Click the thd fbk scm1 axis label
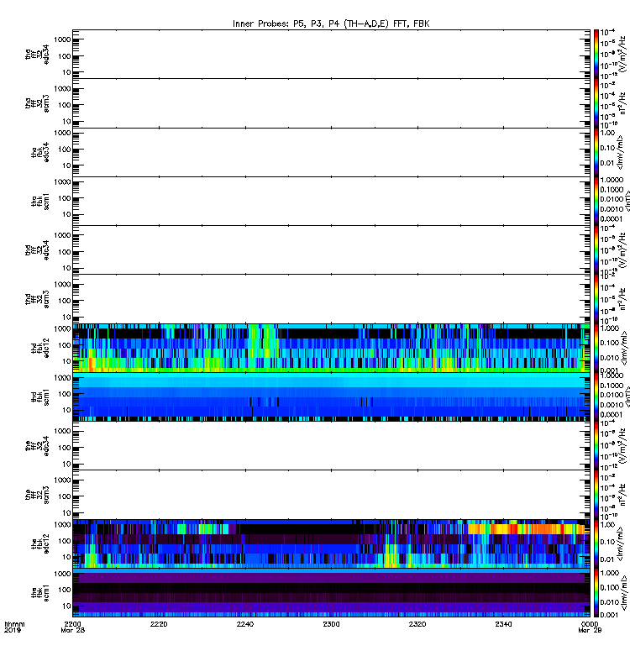The height and width of the screenshot is (672, 630). point(40,396)
